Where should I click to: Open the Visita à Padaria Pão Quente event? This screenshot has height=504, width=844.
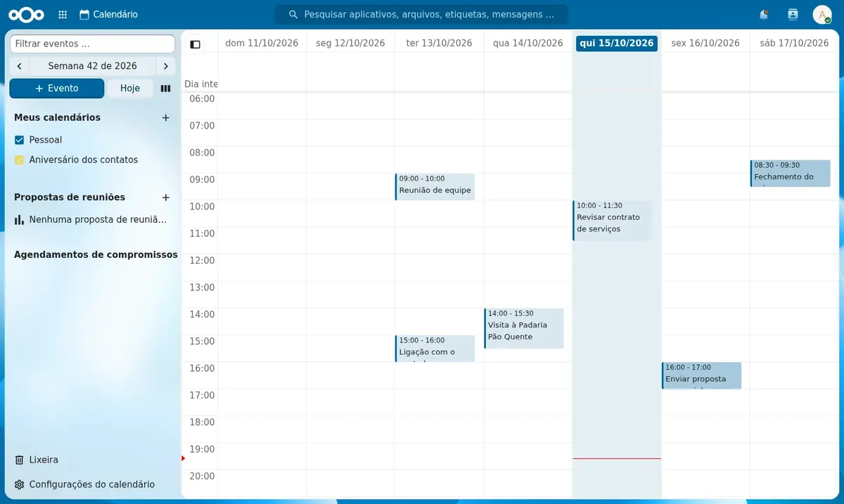pos(523,328)
